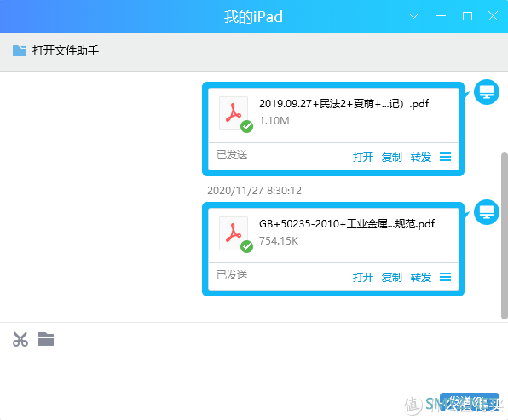Click the green checkmark on GB+50235 PDF
The image size is (508, 420).
coord(247,247)
